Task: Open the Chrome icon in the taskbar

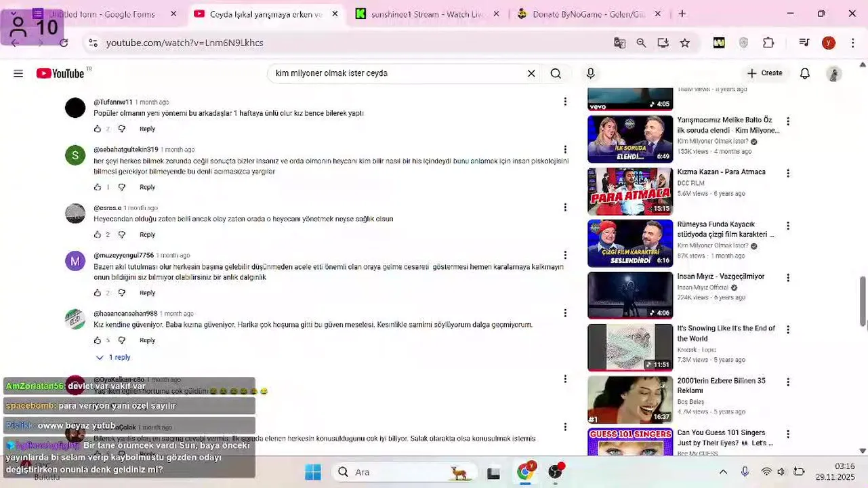Action: point(525,472)
